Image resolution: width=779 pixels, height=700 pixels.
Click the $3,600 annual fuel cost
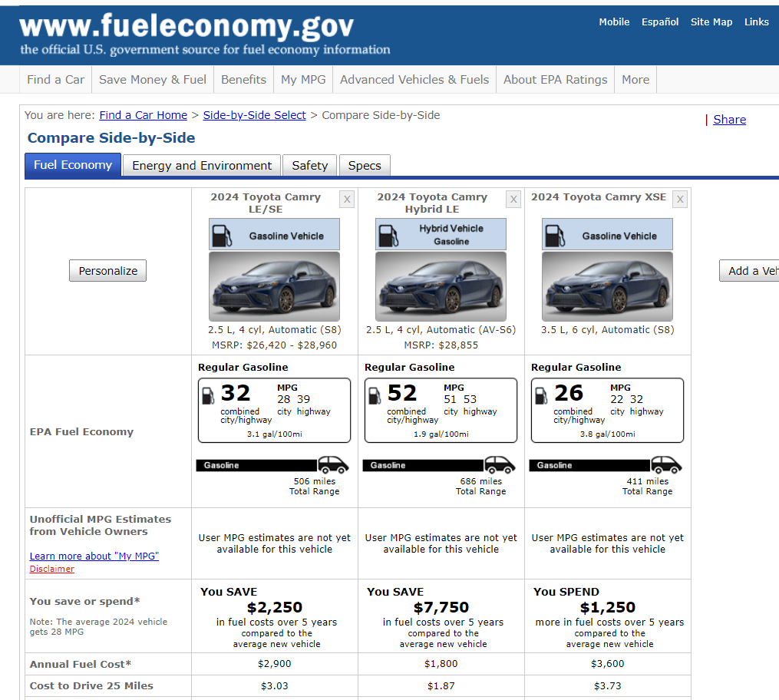[607, 664]
